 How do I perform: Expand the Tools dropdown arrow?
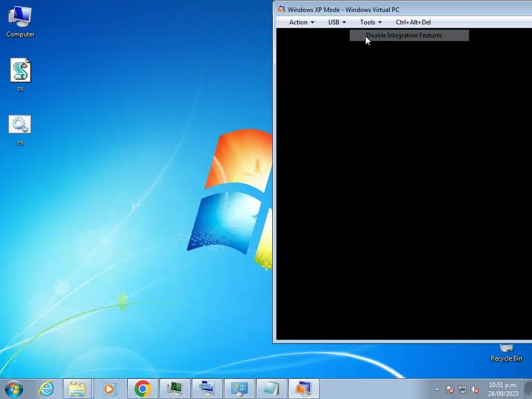[380, 22]
